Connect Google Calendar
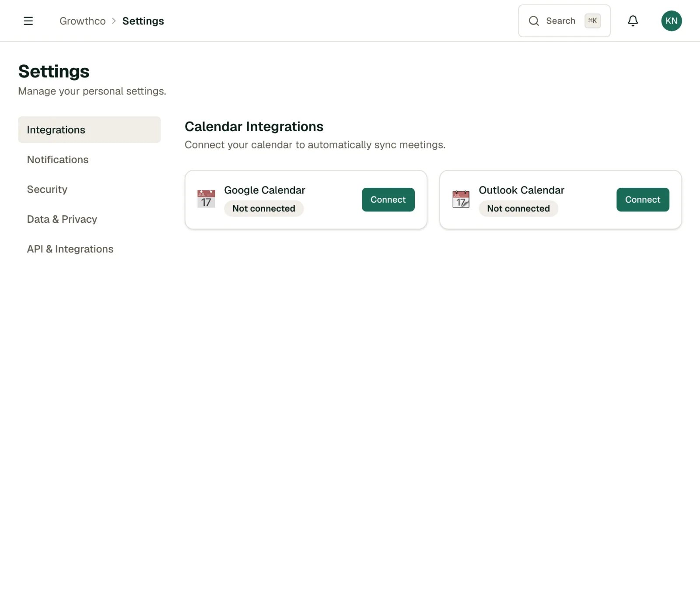This screenshot has width=700, height=596. (x=388, y=200)
